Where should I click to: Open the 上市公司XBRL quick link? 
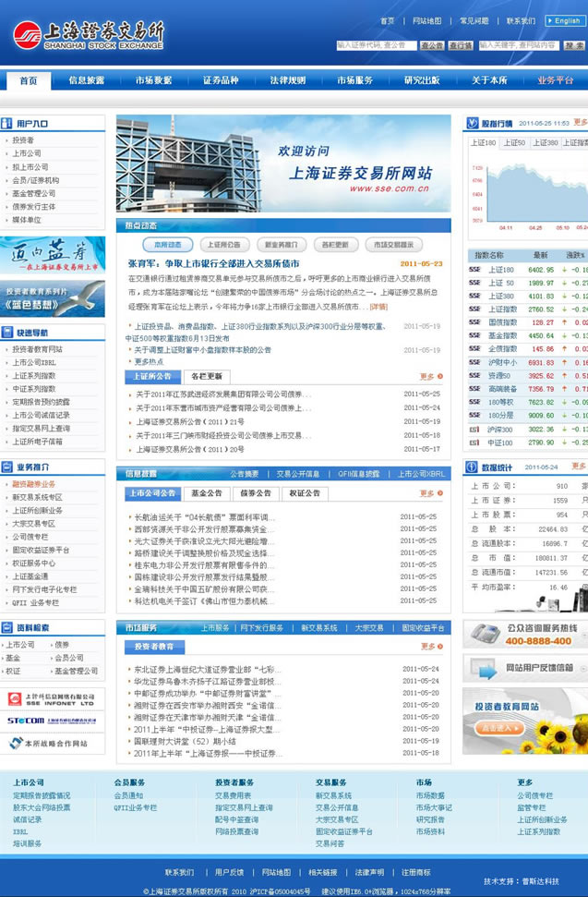pos(34,362)
